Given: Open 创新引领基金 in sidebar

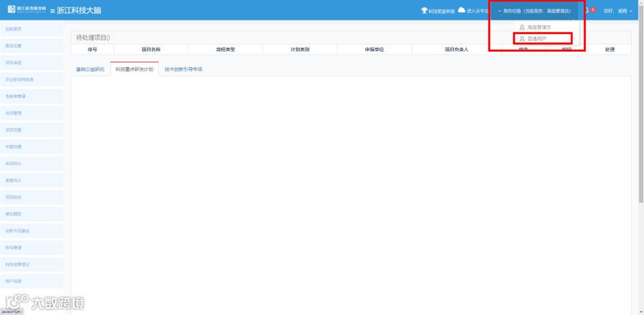Looking at the screenshot, I should click(31, 231).
